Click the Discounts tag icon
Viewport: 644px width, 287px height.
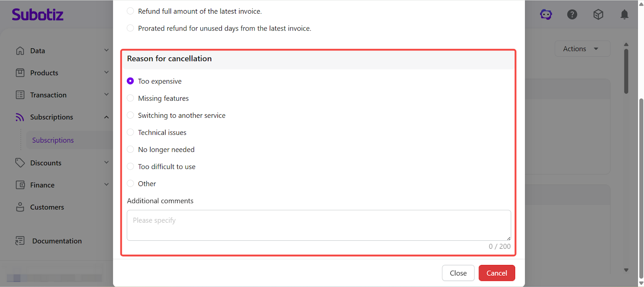pos(20,163)
